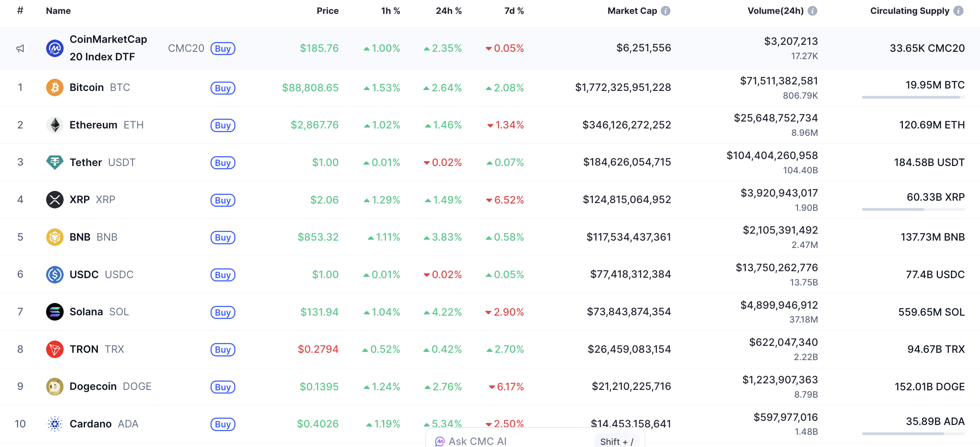This screenshot has height=447, width=980.
Task: Click the Market Cap info icon
Action: click(665, 11)
